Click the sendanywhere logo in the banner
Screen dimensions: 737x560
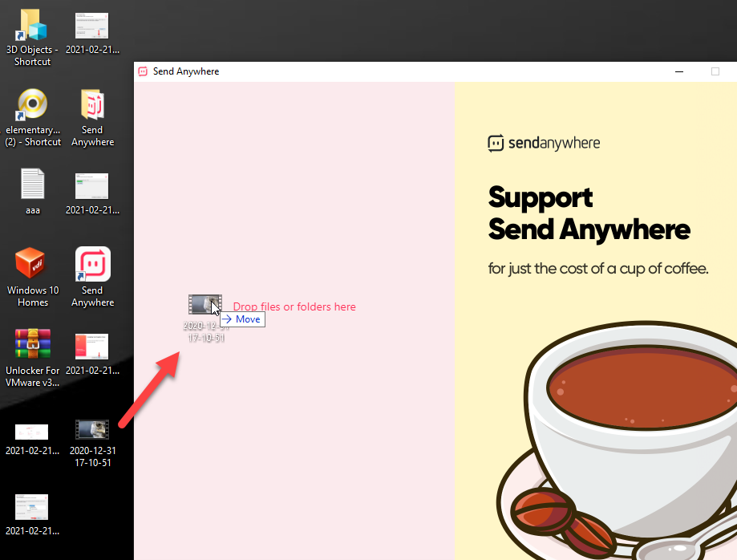pos(544,144)
